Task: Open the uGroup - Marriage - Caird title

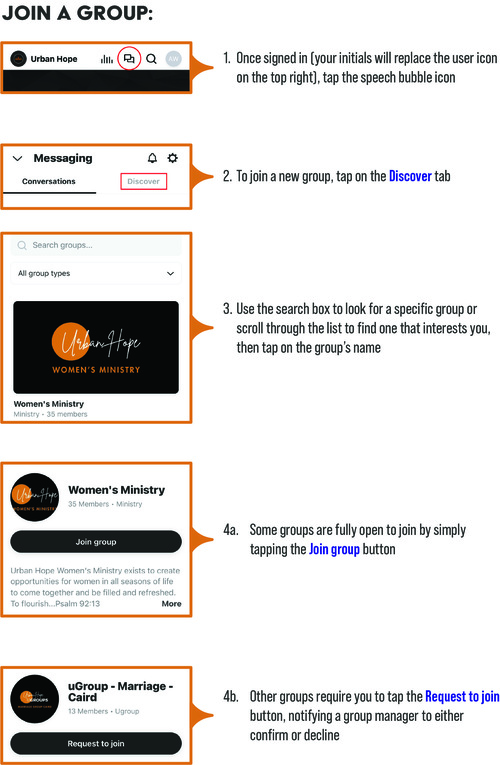Action: click(x=120, y=692)
